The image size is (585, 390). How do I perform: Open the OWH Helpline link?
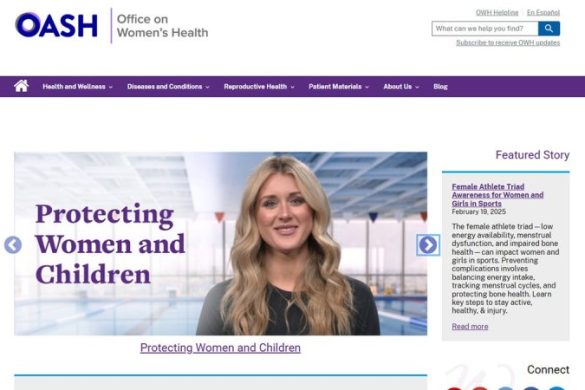(497, 13)
